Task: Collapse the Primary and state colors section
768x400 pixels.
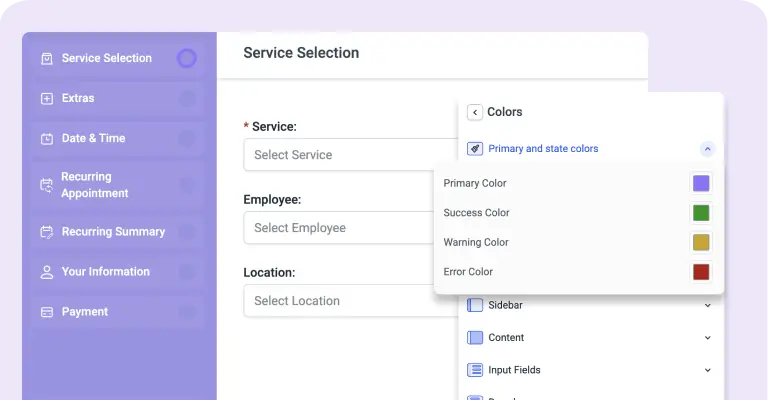Action: pos(707,149)
